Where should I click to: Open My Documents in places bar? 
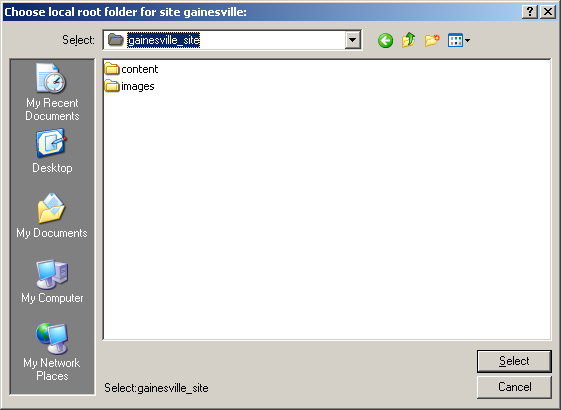click(52, 216)
